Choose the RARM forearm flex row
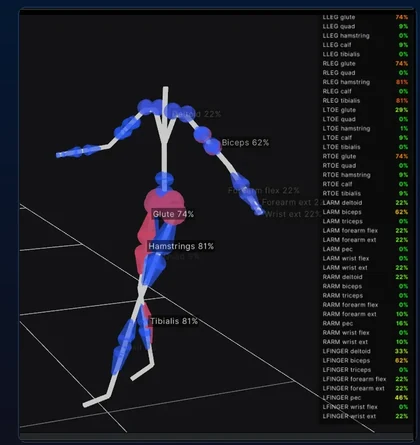 (x=365, y=305)
